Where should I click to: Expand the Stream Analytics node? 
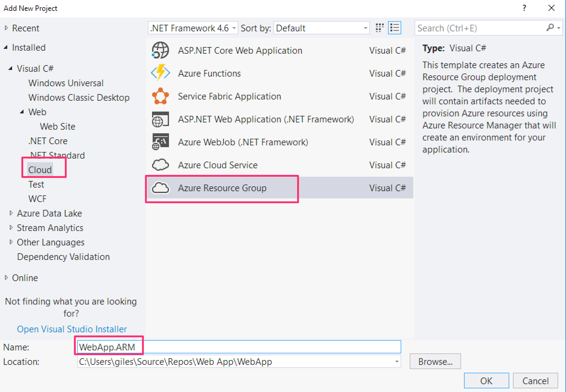11,228
